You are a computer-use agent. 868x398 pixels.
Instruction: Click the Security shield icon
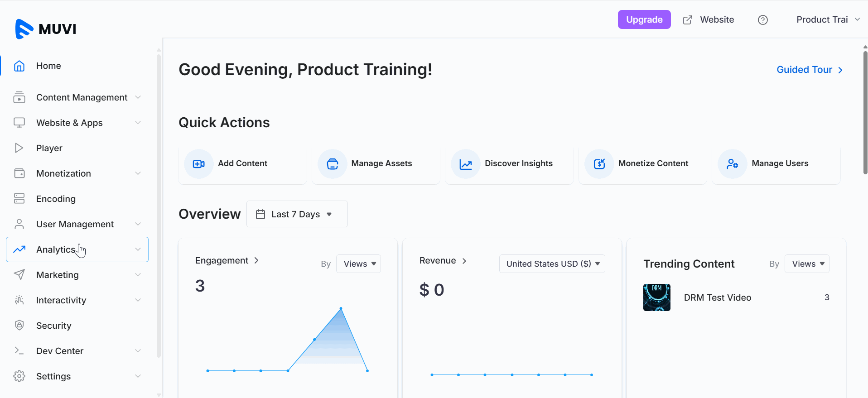(x=19, y=326)
